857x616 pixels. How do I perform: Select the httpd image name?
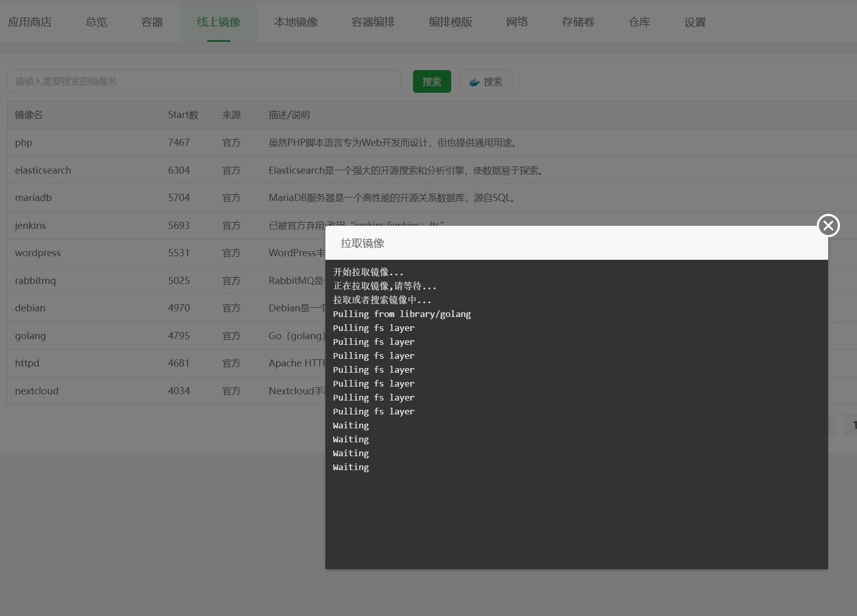(x=27, y=363)
